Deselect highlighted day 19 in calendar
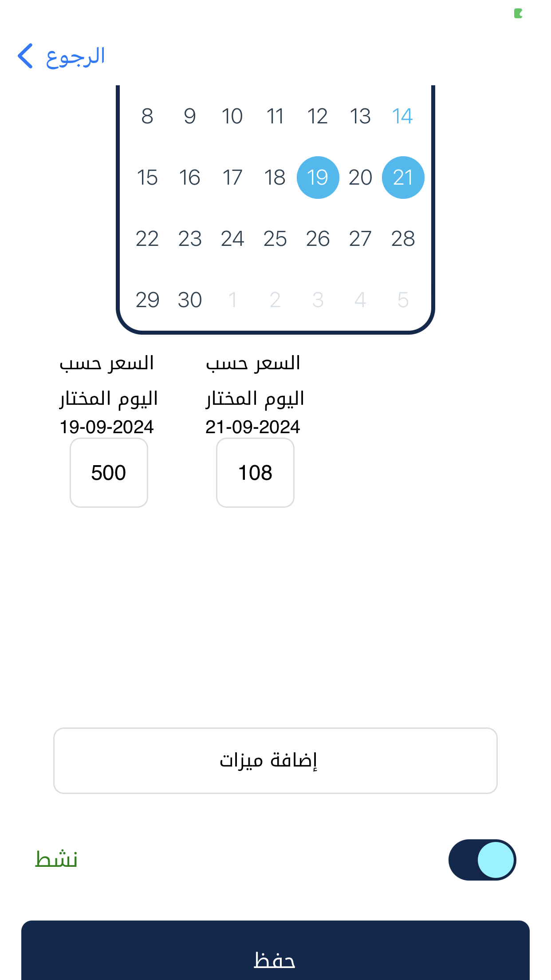This screenshot has height=980, width=551. [318, 178]
